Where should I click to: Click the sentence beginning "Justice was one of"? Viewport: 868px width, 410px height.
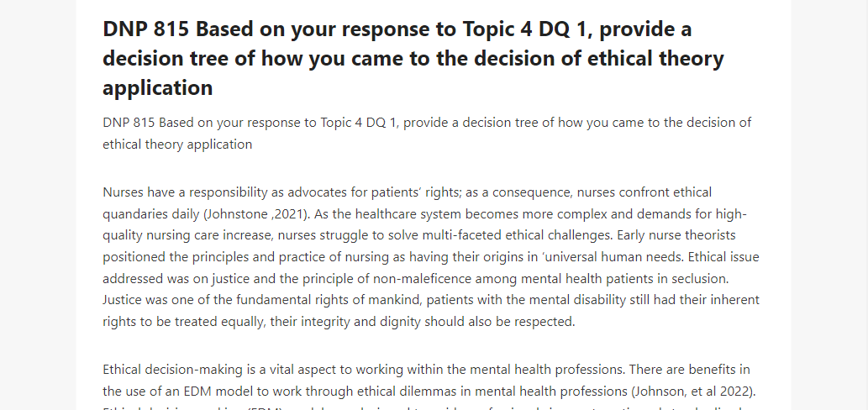431,310
